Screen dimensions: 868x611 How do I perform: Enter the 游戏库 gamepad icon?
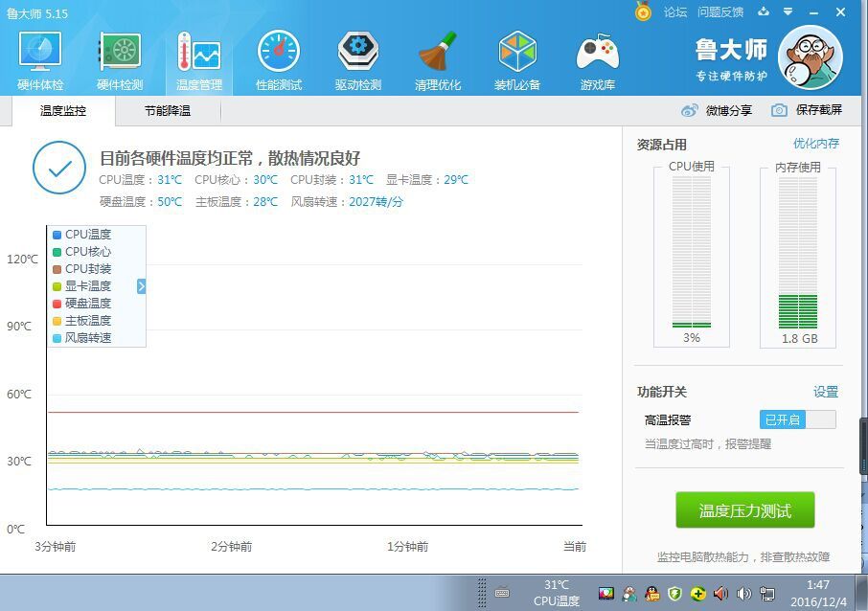pyautogui.click(x=597, y=57)
